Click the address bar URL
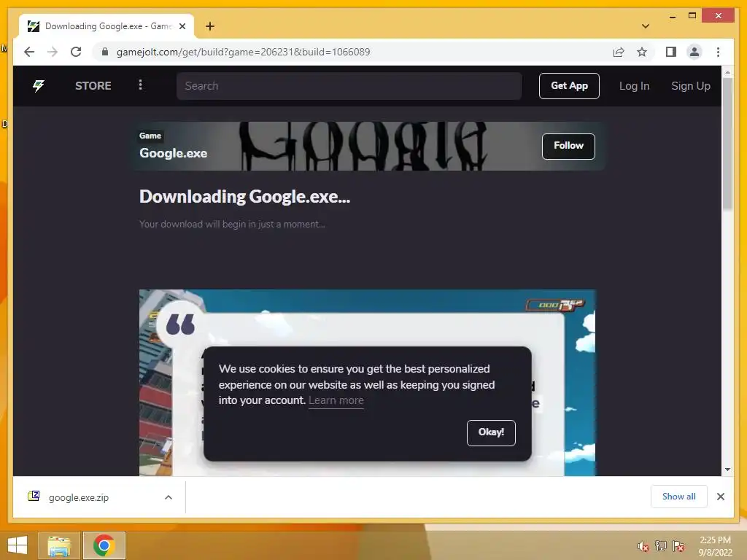 [243, 52]
